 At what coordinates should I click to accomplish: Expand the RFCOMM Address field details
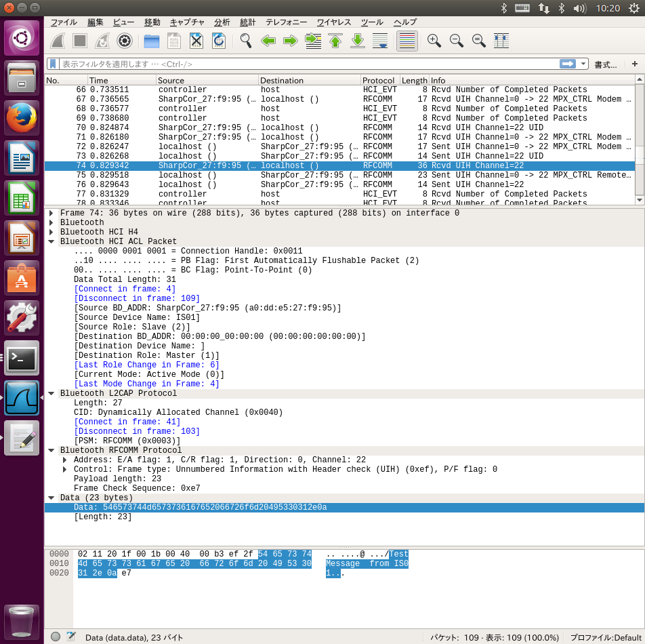[x=65, y=460]
